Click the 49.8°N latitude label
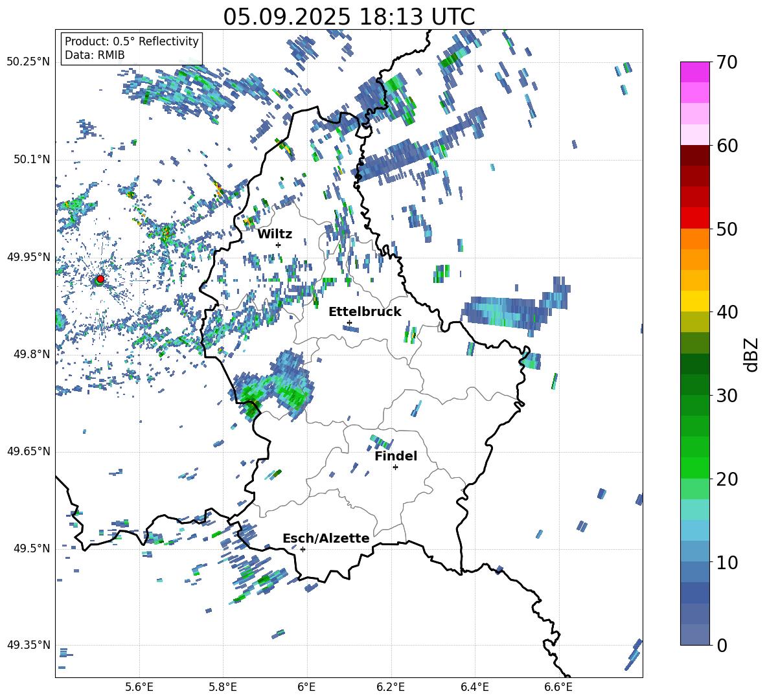Viewport: 767px width, 700px height. pyautogui.click(x=32, y=354)
